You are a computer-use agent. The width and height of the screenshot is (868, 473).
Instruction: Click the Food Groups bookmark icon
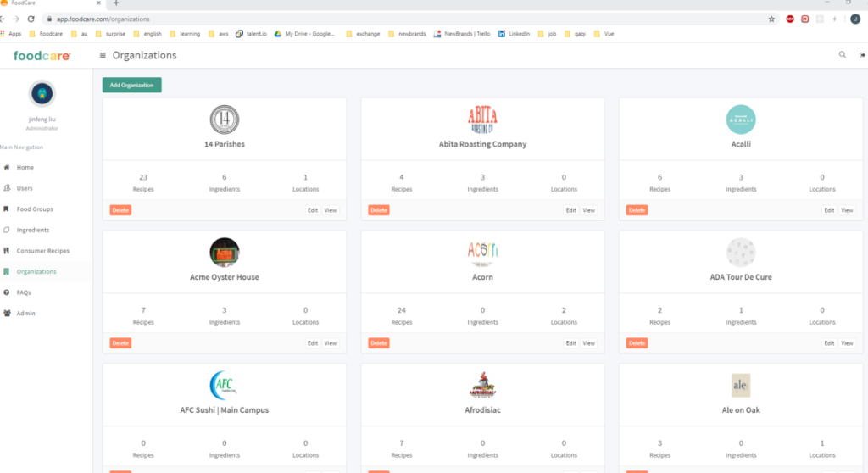point(6,209)
